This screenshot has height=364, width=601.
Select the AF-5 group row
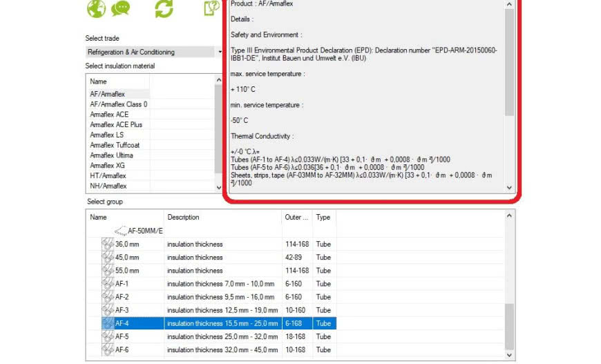click(122, 336)
